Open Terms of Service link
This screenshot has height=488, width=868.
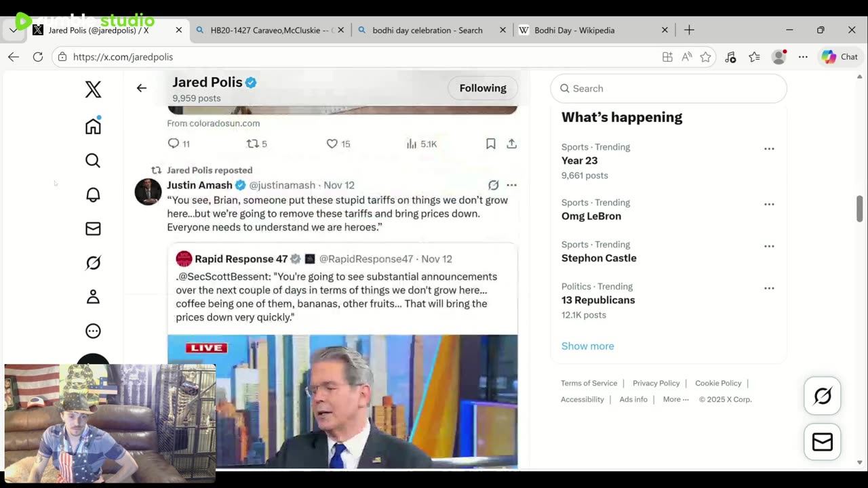[589, 383]
